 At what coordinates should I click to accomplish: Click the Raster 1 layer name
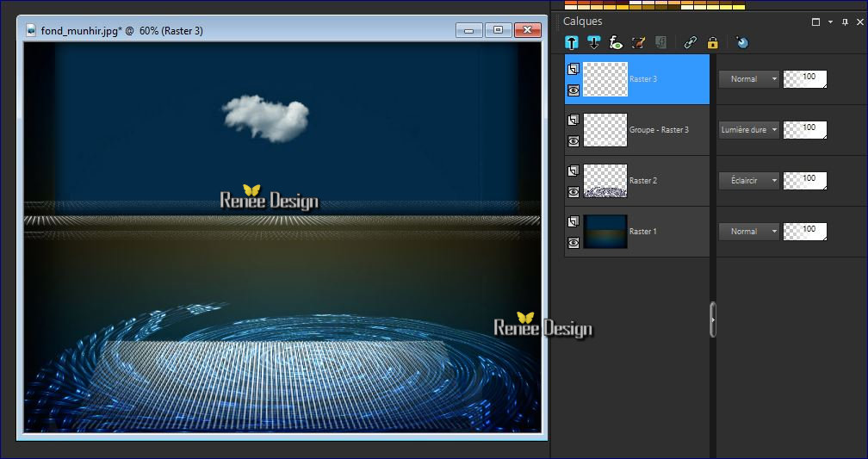pyautogui.click(x=643, y=232)
